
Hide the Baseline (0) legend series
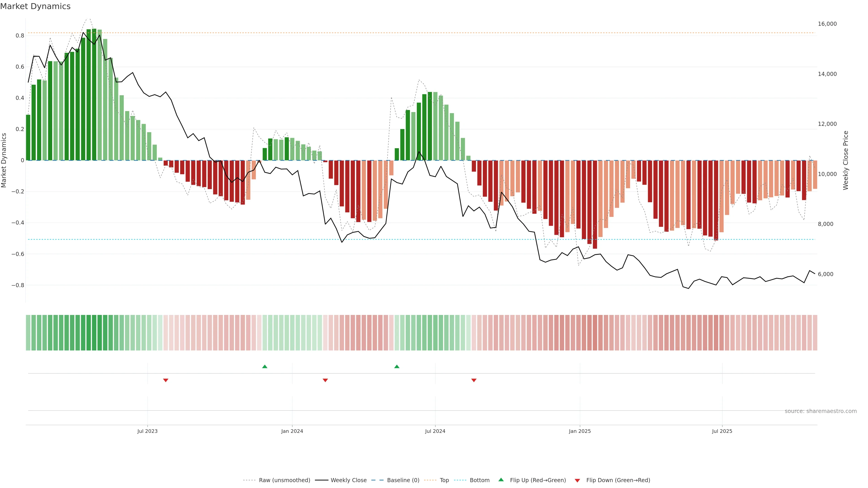(403, 480)
